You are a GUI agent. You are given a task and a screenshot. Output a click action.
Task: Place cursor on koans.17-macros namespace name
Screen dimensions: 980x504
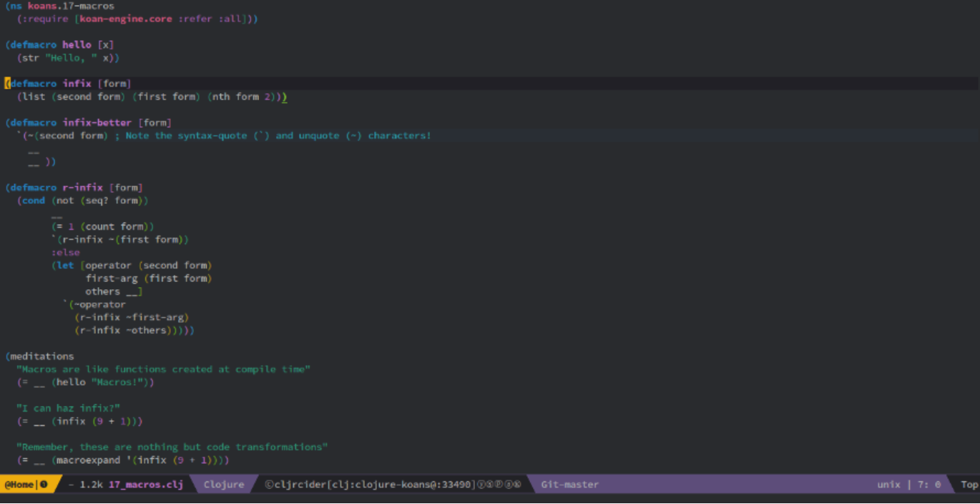[x=71, y=6]
